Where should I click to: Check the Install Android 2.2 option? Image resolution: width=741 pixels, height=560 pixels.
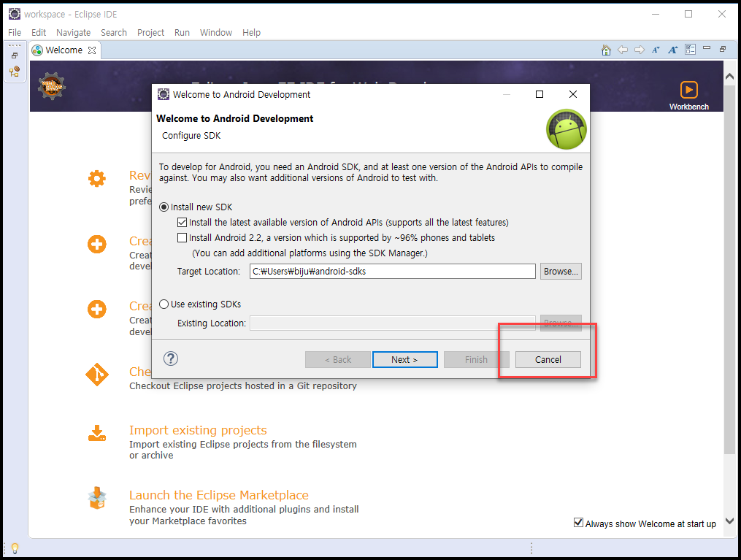coord(182,238)
